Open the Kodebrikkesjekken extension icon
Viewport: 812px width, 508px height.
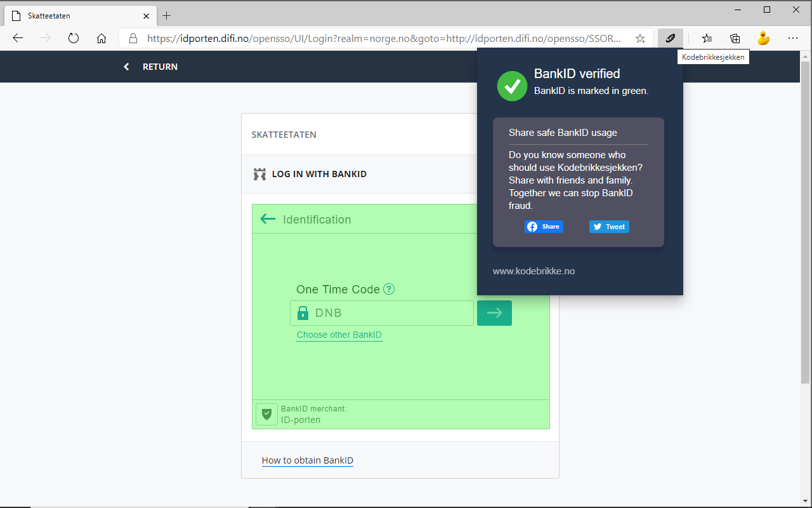[670, 38]
